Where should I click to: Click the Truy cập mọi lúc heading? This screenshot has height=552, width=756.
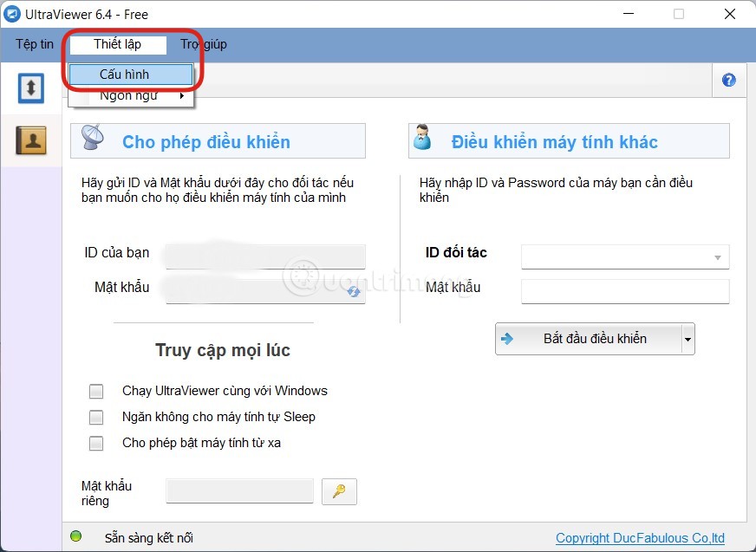coord(223,350)
